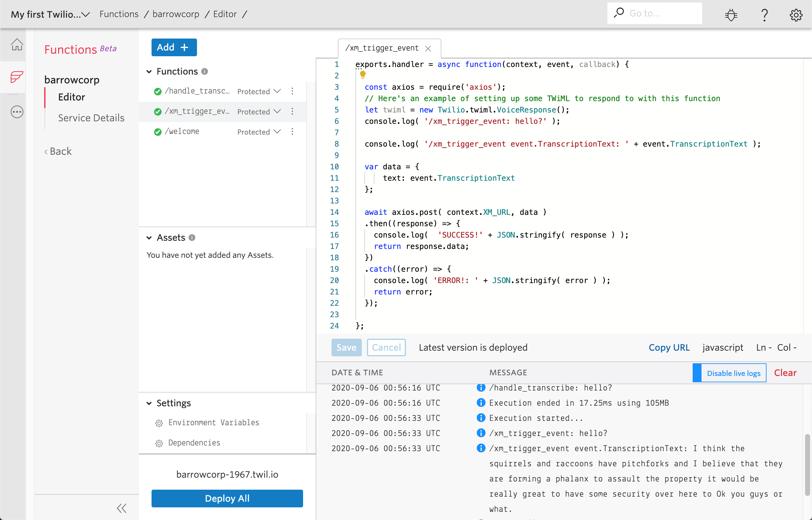Click the home icon in left sidebar
Image resolution: width=812 pixels, height=520 pixels.
[17, 45]
